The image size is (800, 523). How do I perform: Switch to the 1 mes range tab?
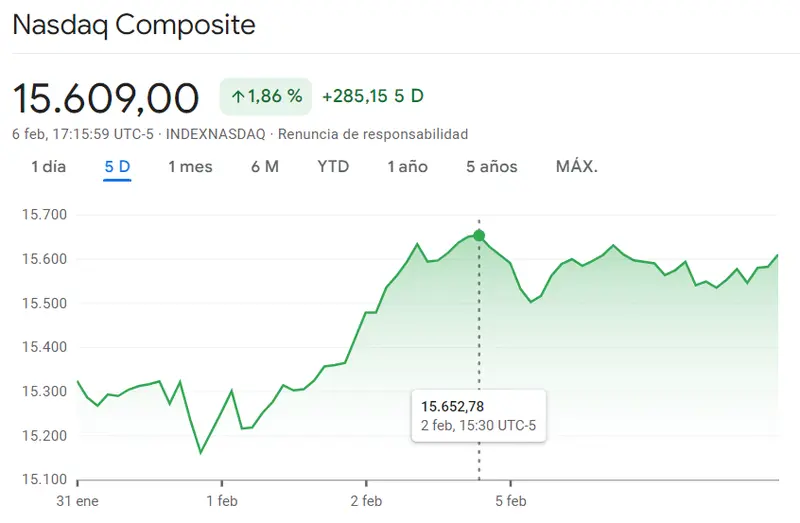(x=190, y=167)
